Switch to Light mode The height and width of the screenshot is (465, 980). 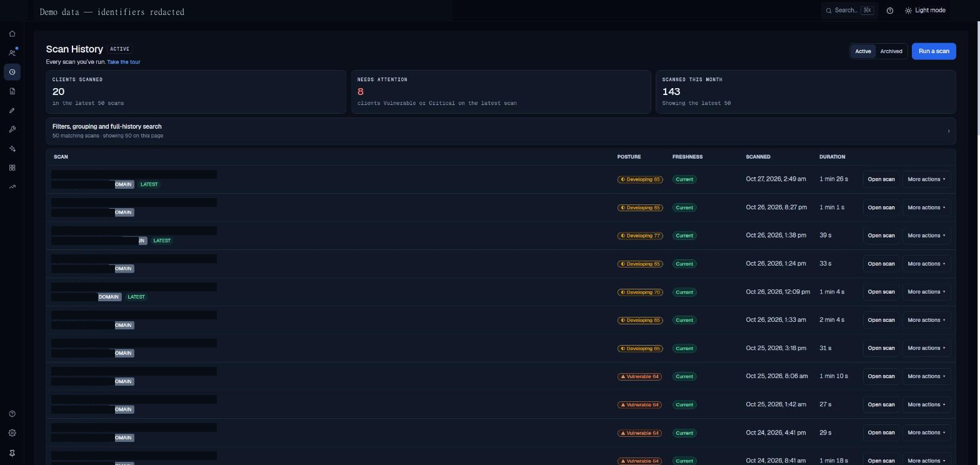[x=925, y=11]
